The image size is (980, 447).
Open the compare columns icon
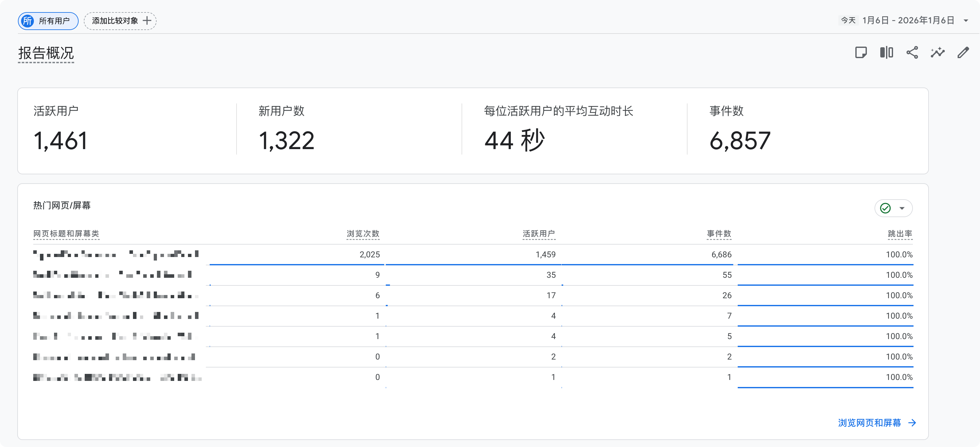coord(886,52)
